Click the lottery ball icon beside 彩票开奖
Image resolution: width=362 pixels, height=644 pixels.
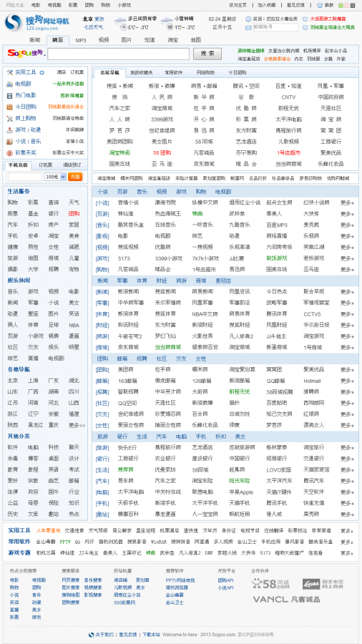(10, 153)
